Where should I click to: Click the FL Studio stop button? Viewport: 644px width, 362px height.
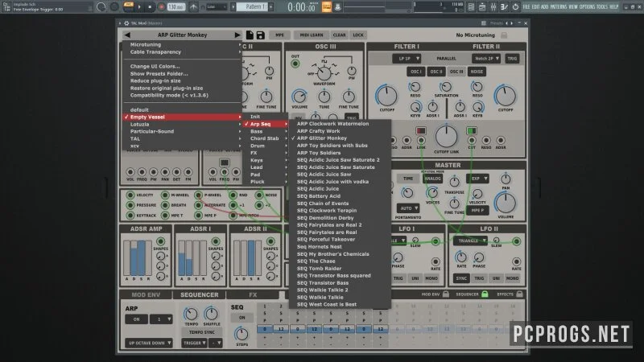pyautogui.click(x=150, y=7)
